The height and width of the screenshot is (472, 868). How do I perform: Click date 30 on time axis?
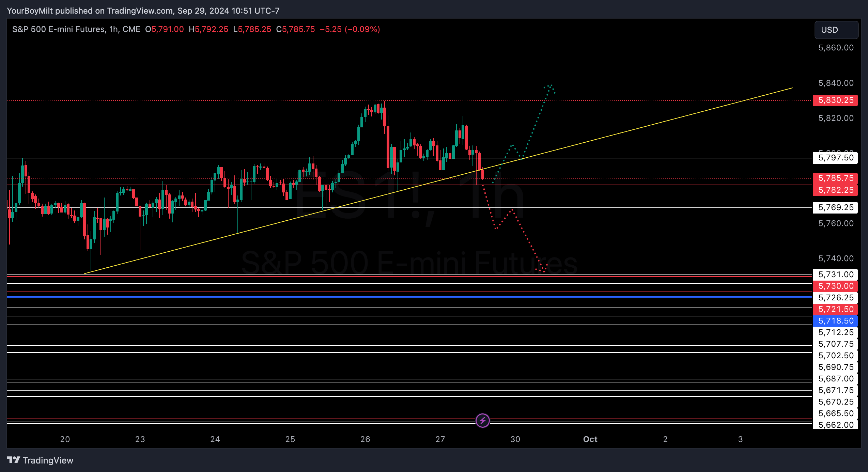[x=515, y=439]
